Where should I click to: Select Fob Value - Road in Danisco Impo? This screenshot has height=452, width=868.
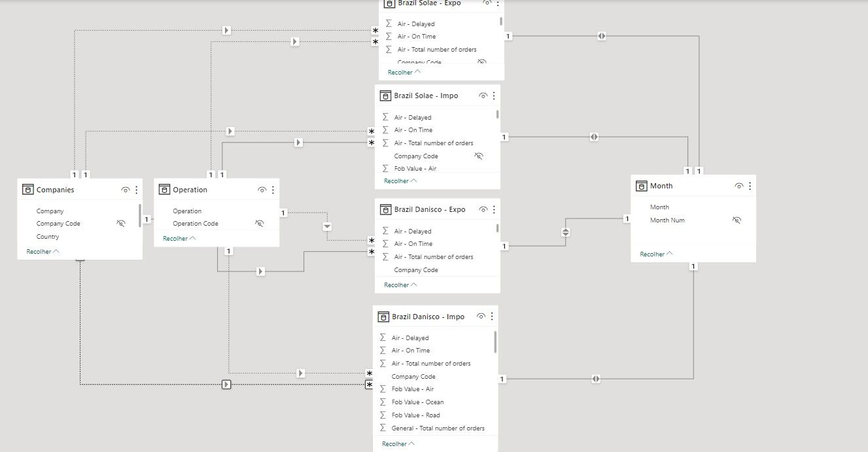point(416,415)
